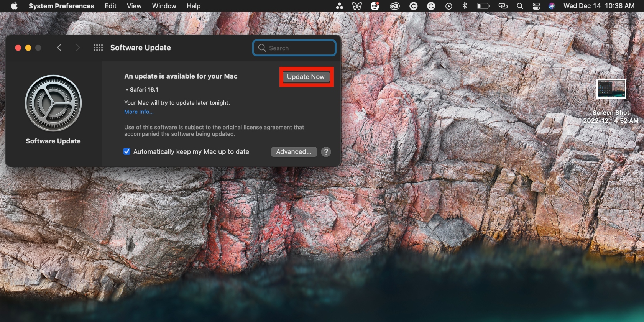Show all preferences grid icon
This screenshot has width=644, height=322.
coord(98,48)
